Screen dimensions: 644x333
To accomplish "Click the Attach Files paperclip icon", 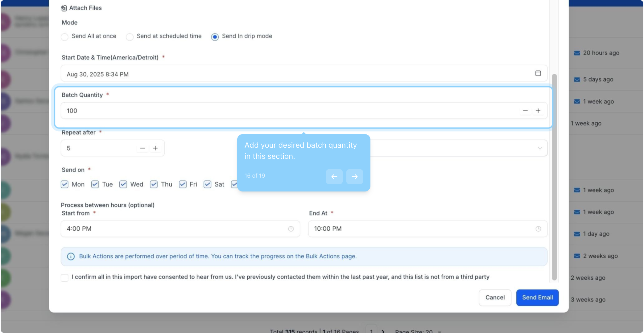I will click(x=64, y=8).
